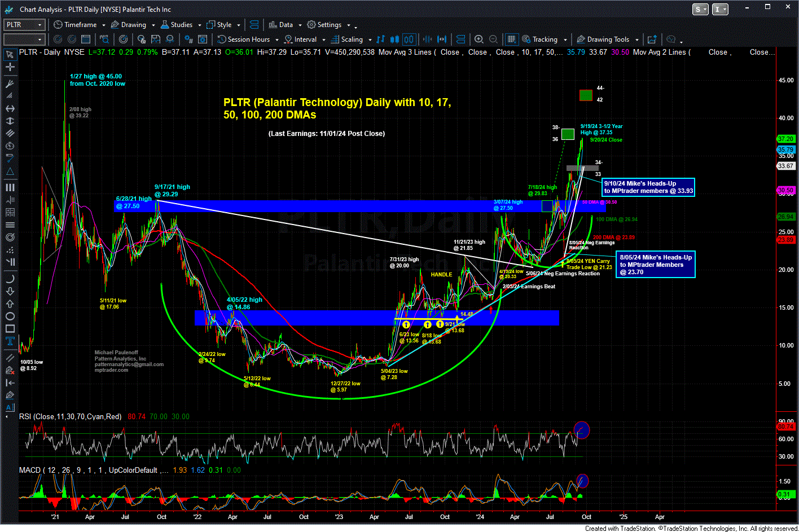The width and height of the screenshot is (799, 532).
Task: Open the symbol lookup magnifier icon
Action: coord(104,39)
